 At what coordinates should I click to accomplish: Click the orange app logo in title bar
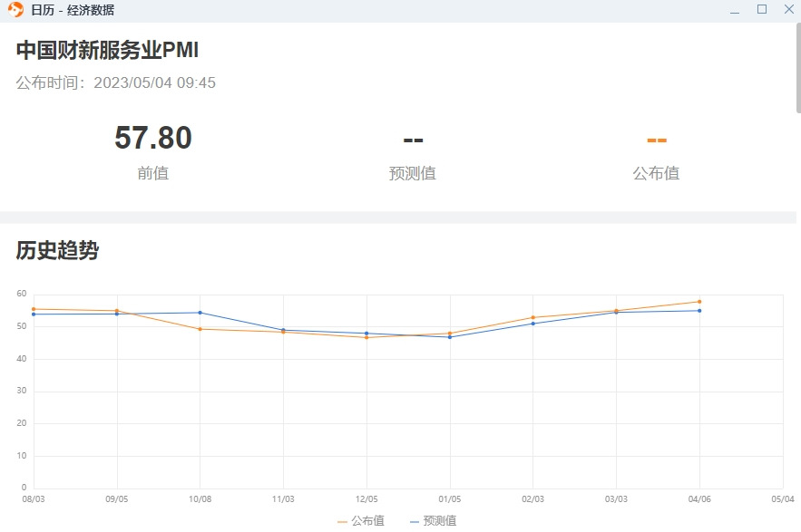[x=15, y=10]
